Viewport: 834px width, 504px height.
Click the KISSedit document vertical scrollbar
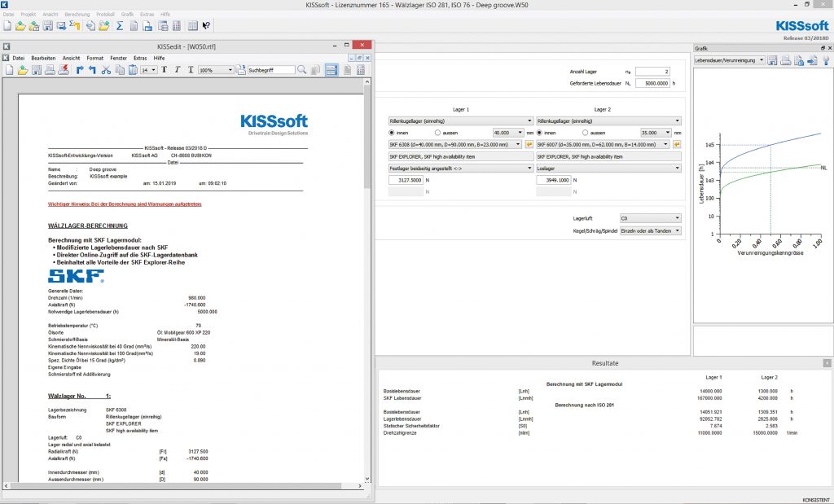367,244
